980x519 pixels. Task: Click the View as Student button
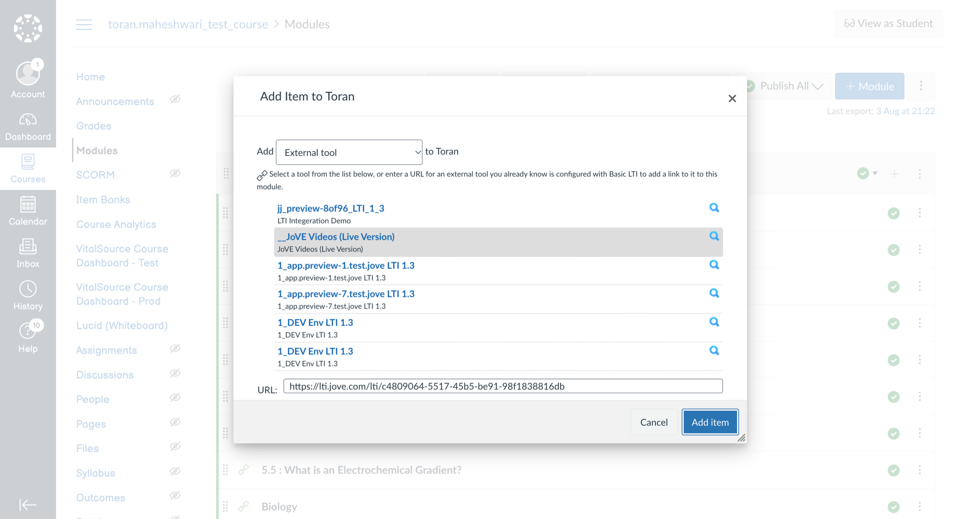889,24
